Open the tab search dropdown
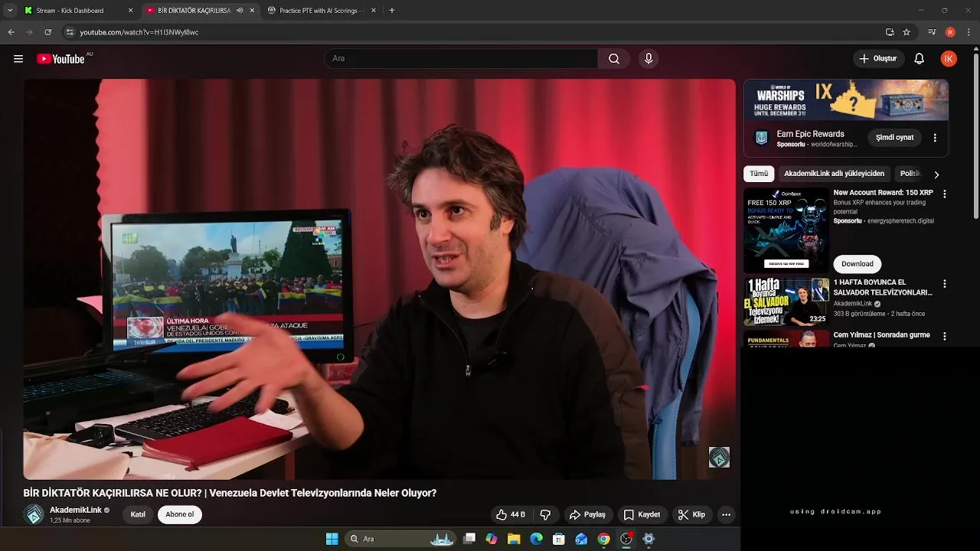Screen dimensions: 980x551 10,11
